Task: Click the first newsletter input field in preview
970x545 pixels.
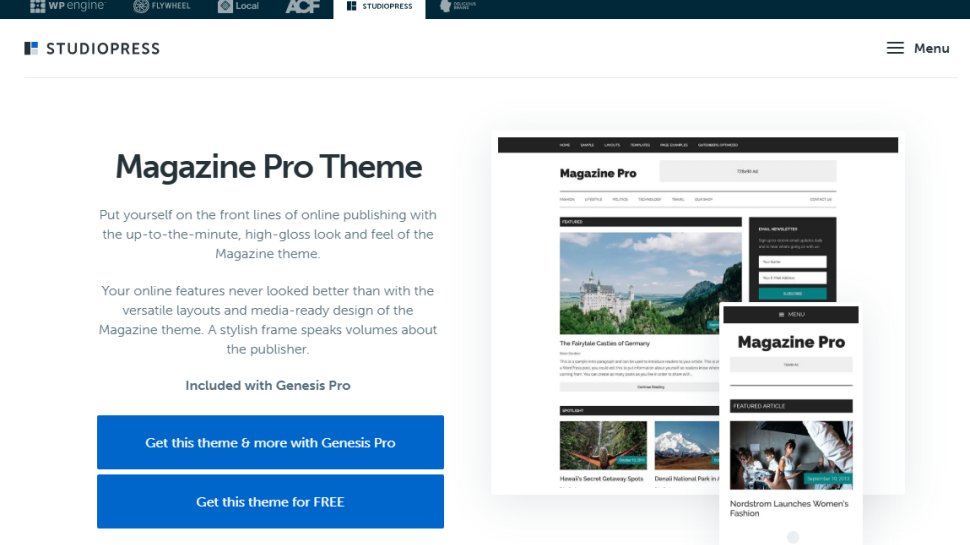Action: click(792, 262)
